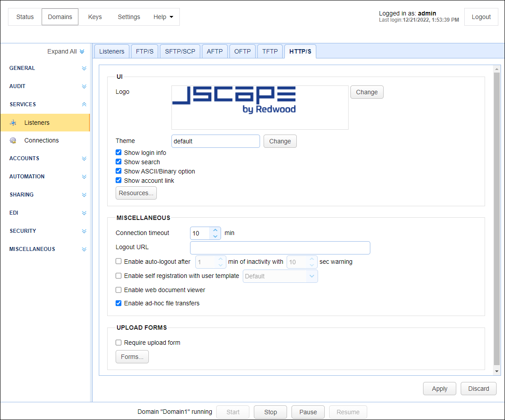
Task: Switch to the OFTP tab
Action: pos(242,51)
